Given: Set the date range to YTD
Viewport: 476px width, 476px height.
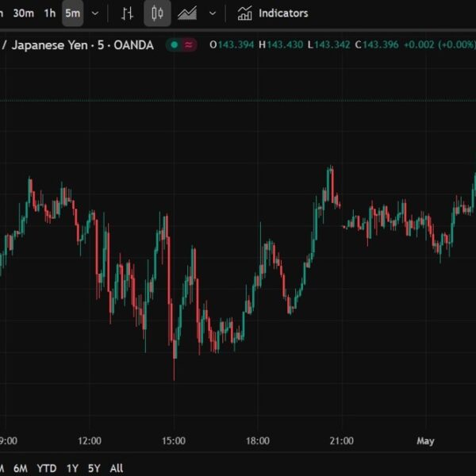Looking at the screenshot, I should [x=47, y=468].
